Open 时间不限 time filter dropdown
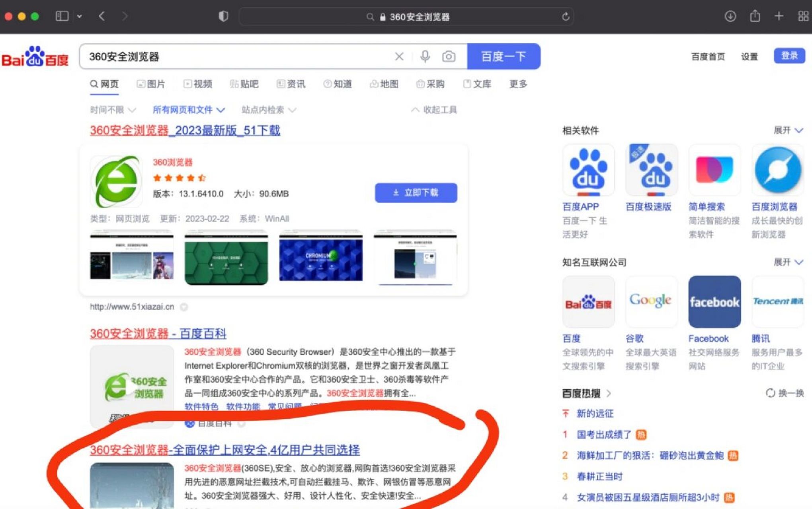The height and width of the screenshot is (509, 812). pyautogui.click(x=113, y=110)
